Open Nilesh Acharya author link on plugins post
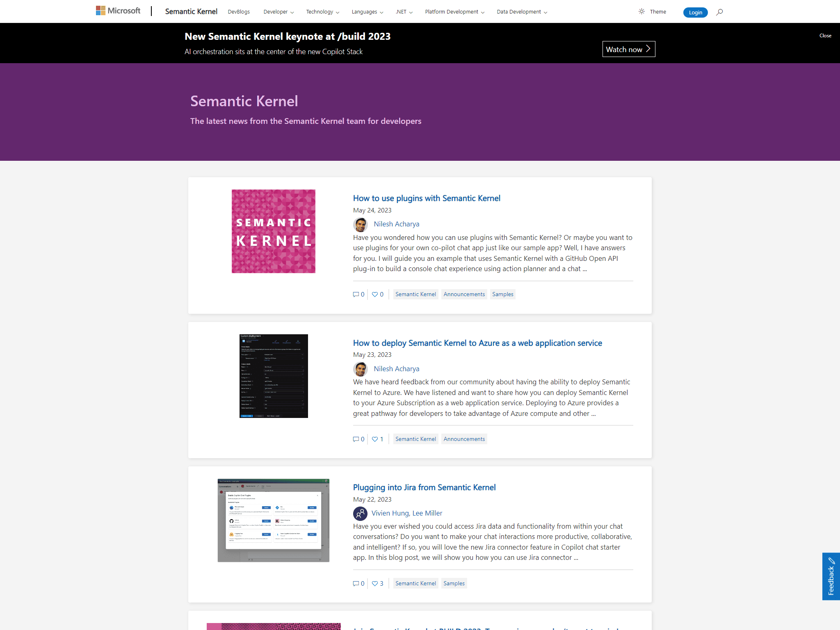The height and width of the screenshot is (630, 840). (396, 224)
